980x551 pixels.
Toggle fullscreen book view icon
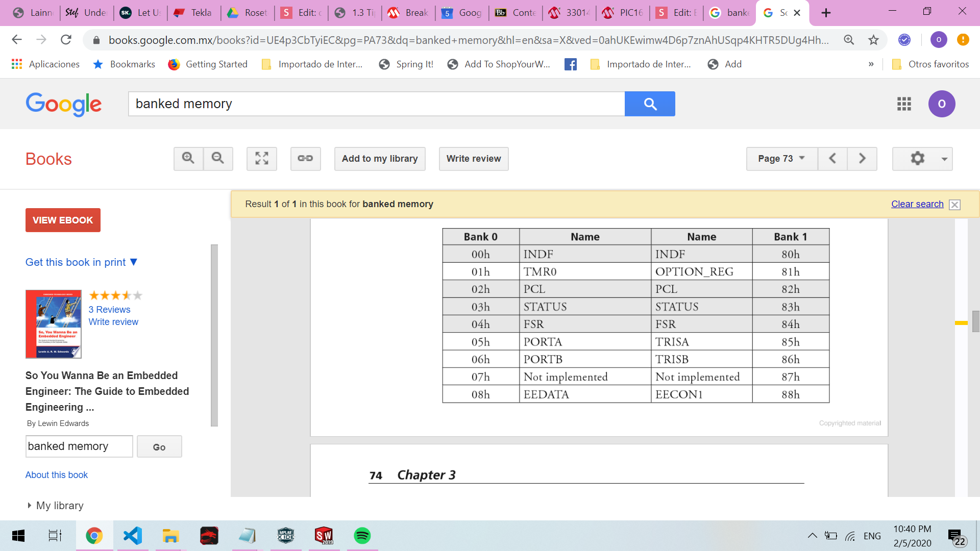[x=262, y=159]
